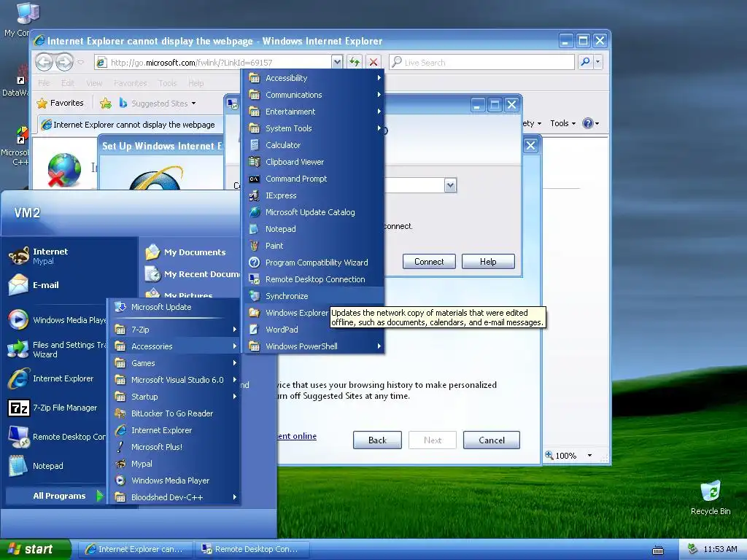The image size is (747, 560).
Task: Launch 7-Zip File Manager from Start menu
Action: (x=56, y=408)
